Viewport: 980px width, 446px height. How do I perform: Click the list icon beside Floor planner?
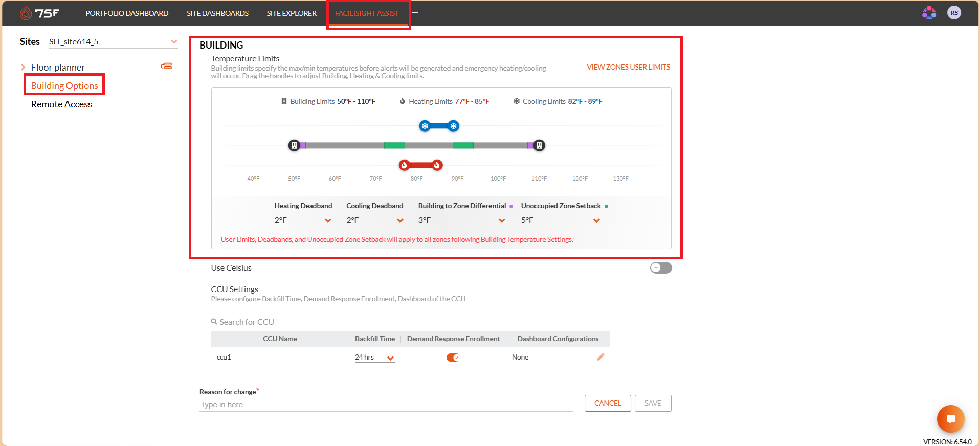tap(166, 66)
